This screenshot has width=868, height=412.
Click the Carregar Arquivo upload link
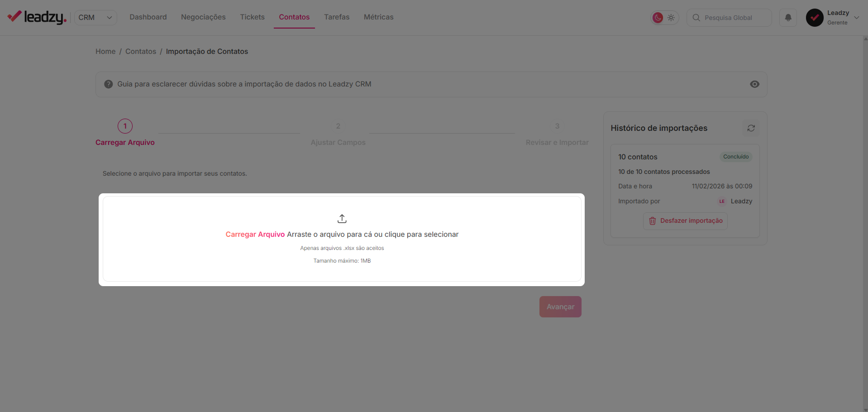pyautogui.click(x=255, y=235)
